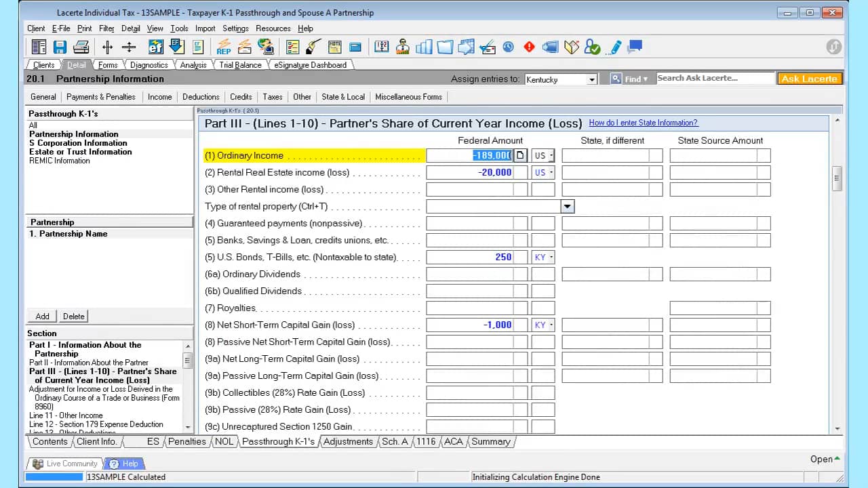Open the Live Community tab
Image resolution: width=868 pixels, height=488 pixels.
[66, 464]
